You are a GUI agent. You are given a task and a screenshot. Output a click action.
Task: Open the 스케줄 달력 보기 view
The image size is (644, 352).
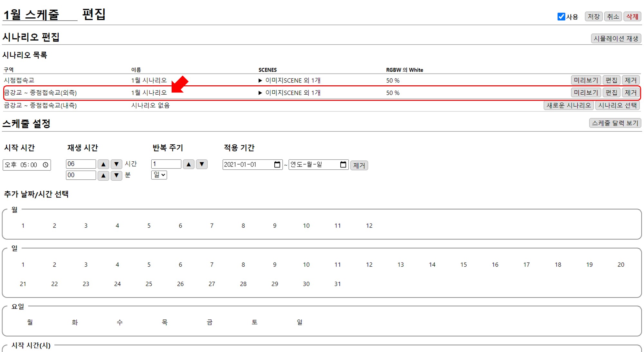[615, 123]
